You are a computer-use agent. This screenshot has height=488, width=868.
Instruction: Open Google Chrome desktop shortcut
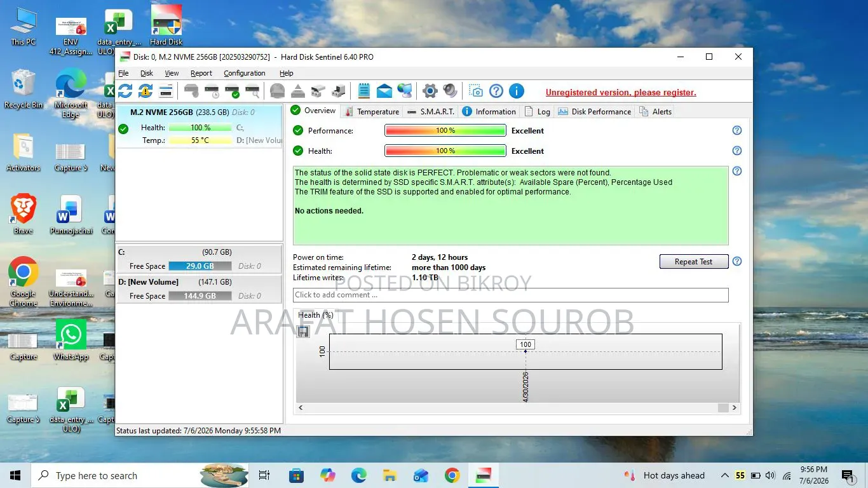(x=24, y=281)
